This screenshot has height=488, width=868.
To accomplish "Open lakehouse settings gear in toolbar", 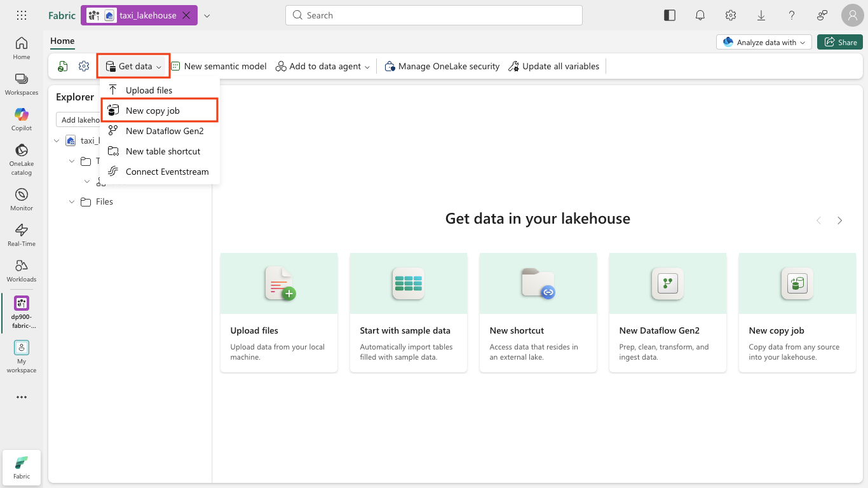I will point(84,66).
